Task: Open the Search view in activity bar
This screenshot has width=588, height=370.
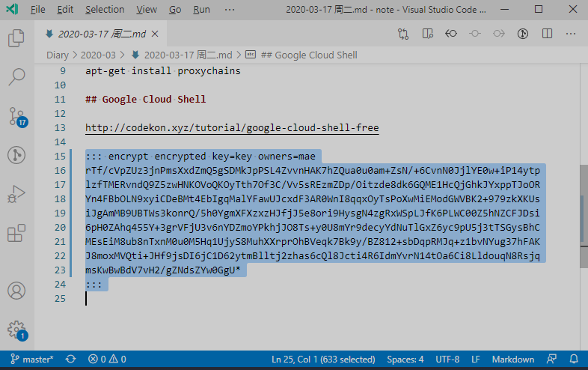Action: coord(16,76)
